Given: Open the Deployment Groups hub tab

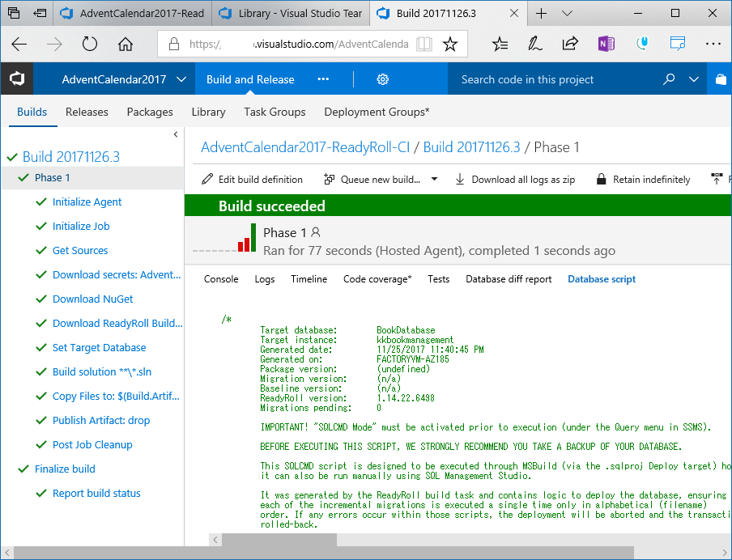Looking at the screenshot, I should pyautogui.click(x=377, y=112).
